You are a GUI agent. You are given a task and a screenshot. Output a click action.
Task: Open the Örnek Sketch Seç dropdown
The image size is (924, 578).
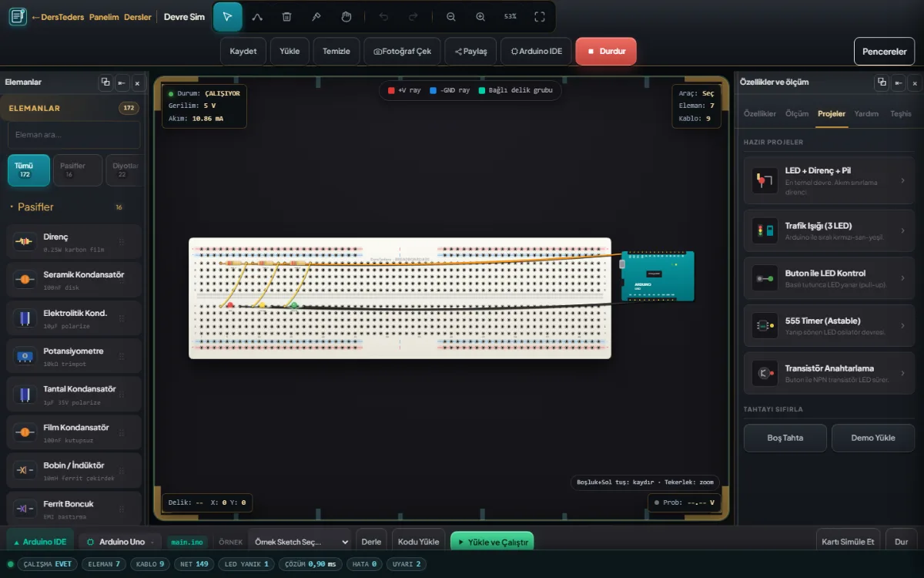pos(300,542)
